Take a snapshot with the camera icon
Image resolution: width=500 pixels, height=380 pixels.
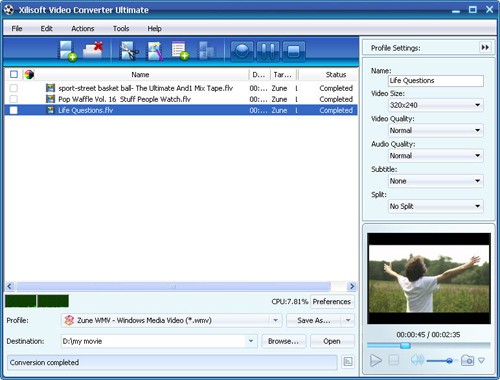pos(467,360)
